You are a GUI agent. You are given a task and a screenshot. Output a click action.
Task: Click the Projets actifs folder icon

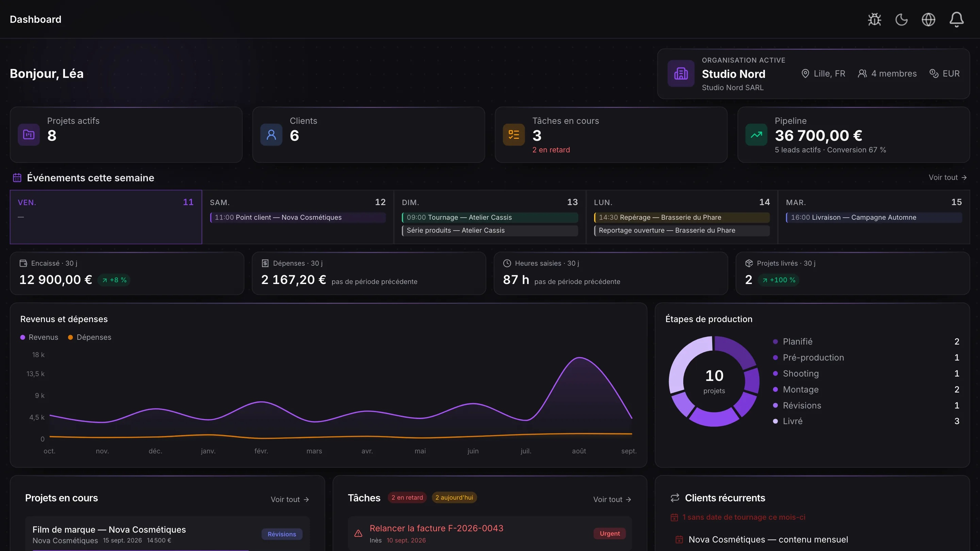click(x=29, y=135)
